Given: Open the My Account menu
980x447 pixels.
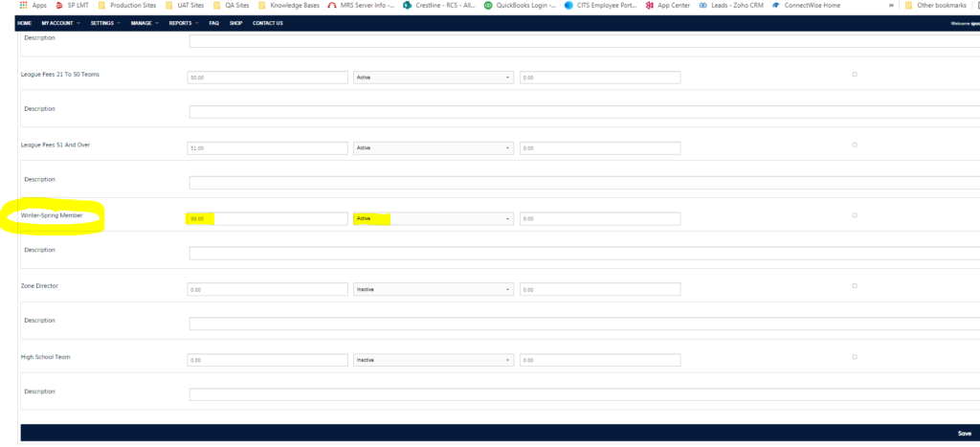Looking at the screenshot, I should pyautogui.click(x=60, y=23).
